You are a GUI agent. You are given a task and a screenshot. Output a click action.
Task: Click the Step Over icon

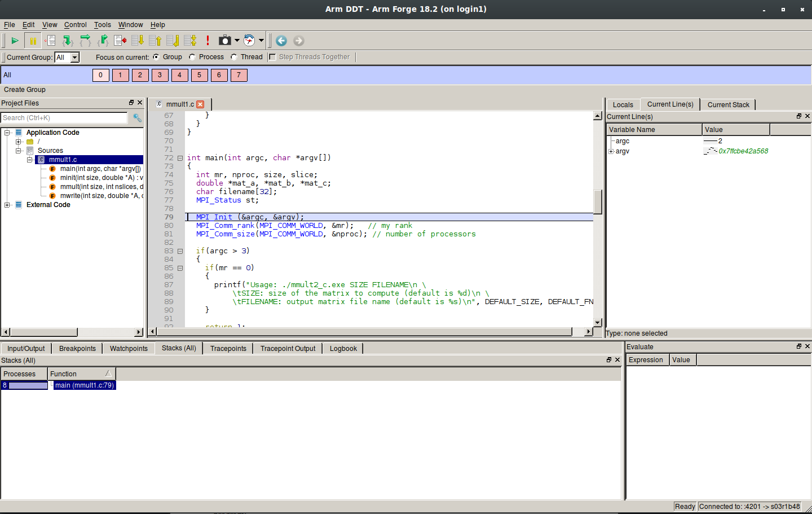coord(85,41)
